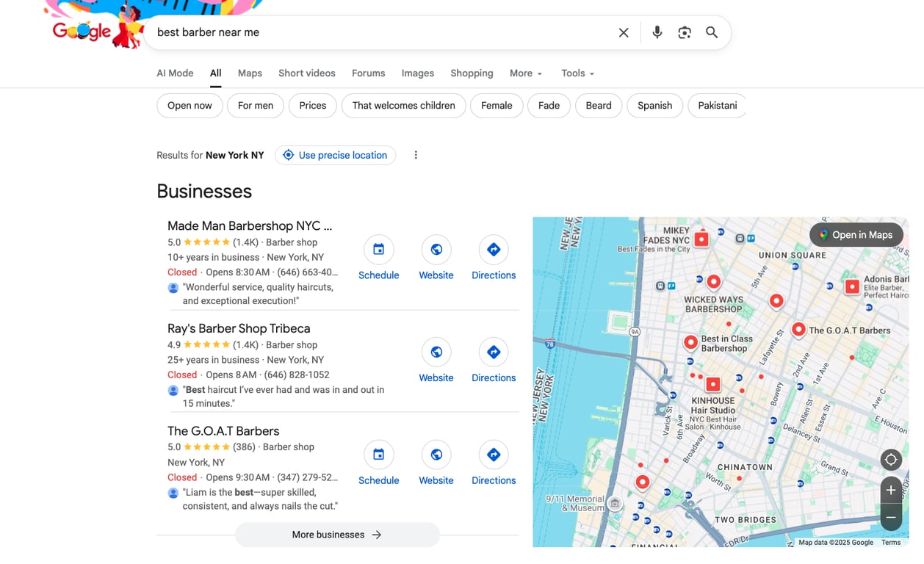Toggle the Fade filter chip
Screen dimensions: 924x564
549,106
